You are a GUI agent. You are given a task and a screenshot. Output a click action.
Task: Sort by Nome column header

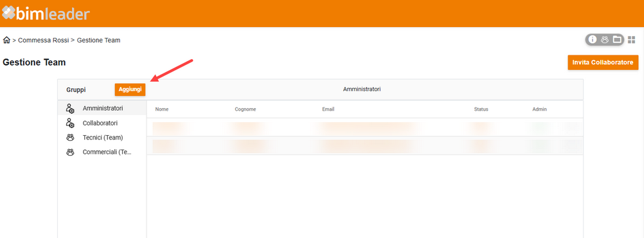click(x=162, y=109)
